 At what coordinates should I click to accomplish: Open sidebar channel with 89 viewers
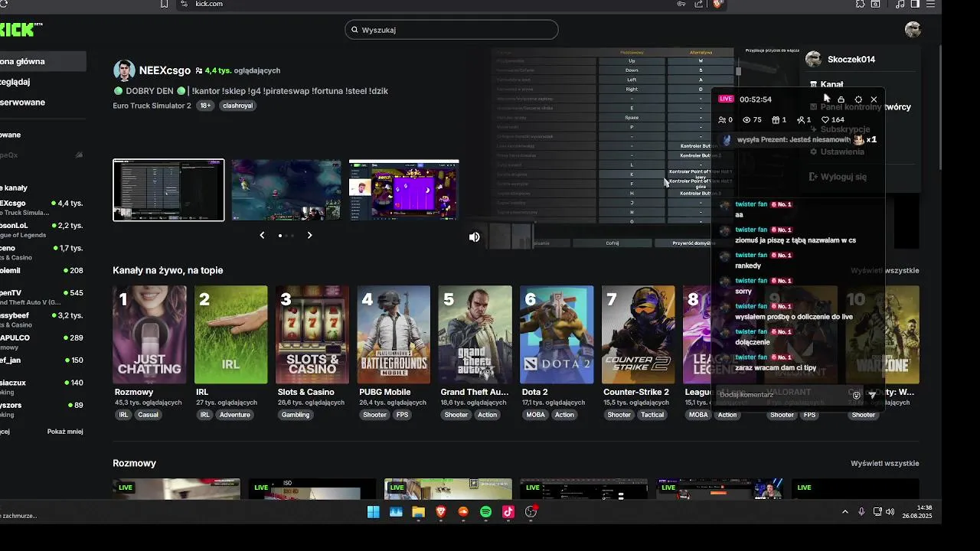[43, 409]
